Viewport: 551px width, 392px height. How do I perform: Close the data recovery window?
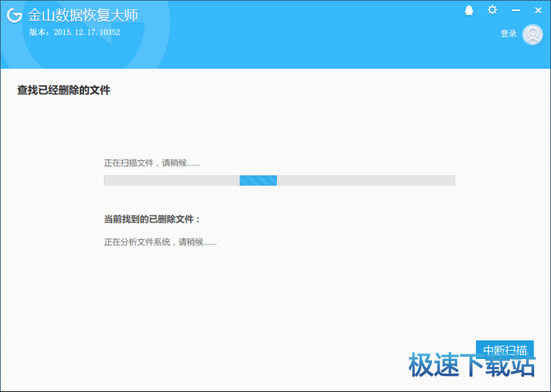(x=538, y=10)
